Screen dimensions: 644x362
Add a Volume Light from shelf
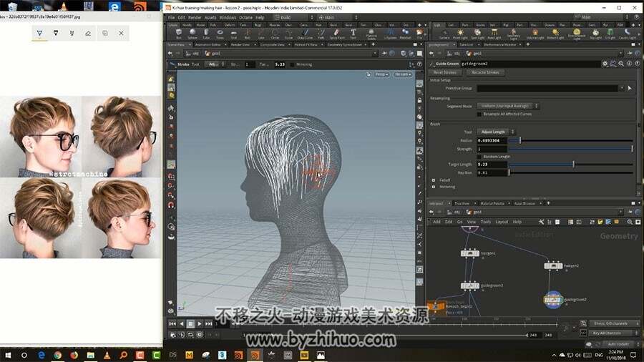(535, 34)
